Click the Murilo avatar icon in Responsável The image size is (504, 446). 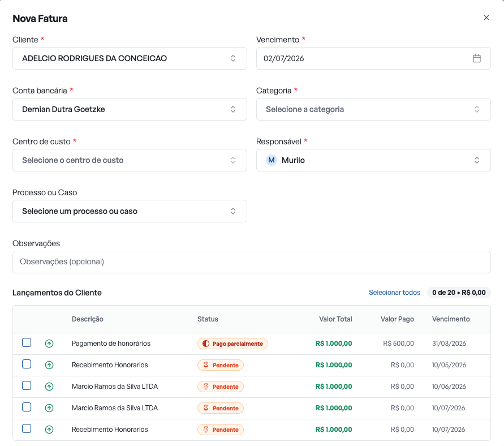tap(272, 160)
